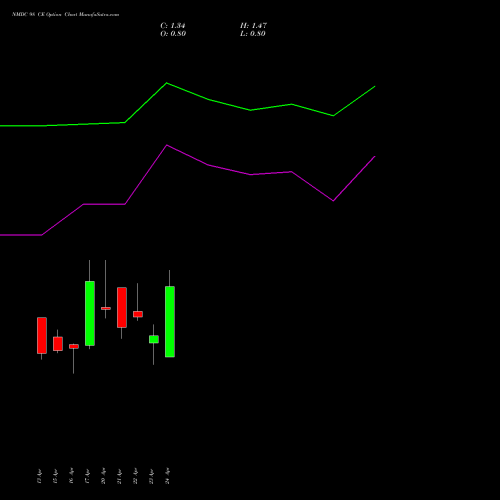Click the open value 'O: 0.80'
This screenshot has width=500, height=500.
[x=173, y=34]
